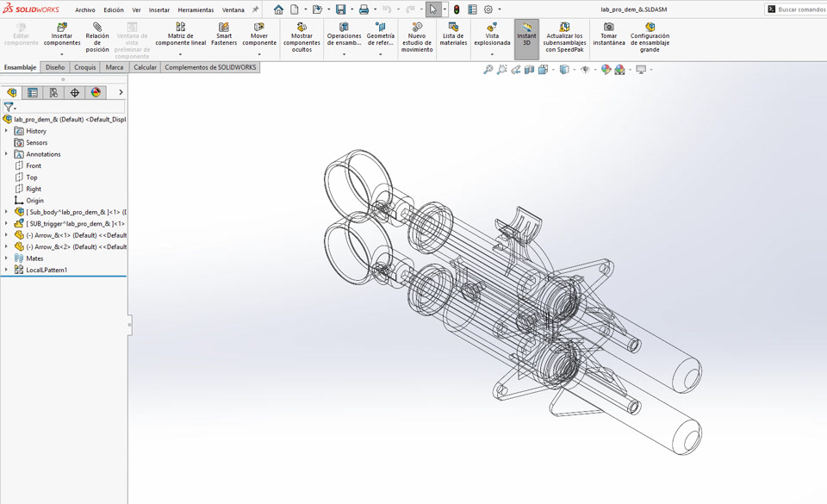827x504 pixels.
Task: Click the Geometría de referencia icon
Action: click(x=380, y=28)
